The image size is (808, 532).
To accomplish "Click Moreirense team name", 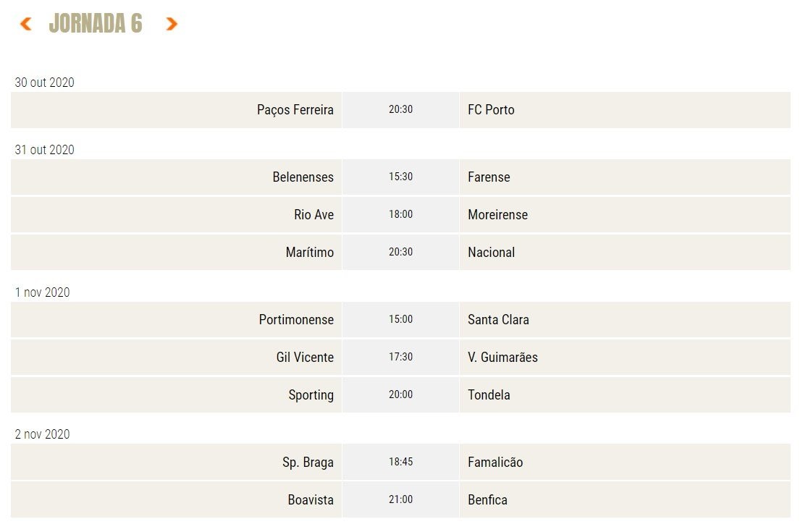I will (497, 215).
